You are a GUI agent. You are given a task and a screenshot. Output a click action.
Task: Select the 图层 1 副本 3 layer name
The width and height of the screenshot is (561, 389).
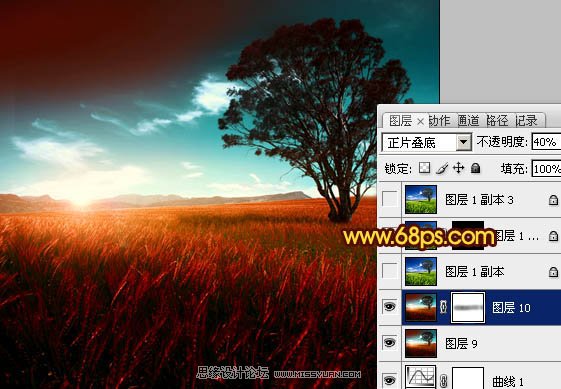pyautogui.click(x=479, y=200)
